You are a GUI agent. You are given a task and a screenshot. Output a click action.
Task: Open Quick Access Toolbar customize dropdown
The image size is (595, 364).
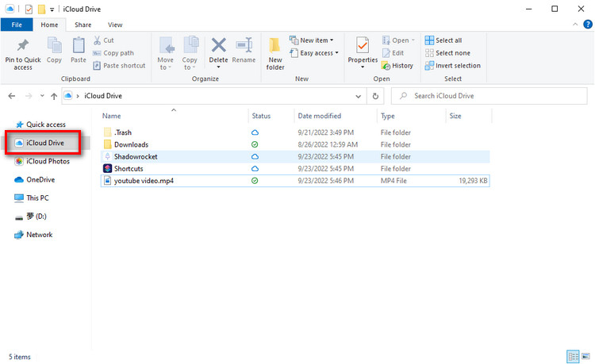coord(52,9)
